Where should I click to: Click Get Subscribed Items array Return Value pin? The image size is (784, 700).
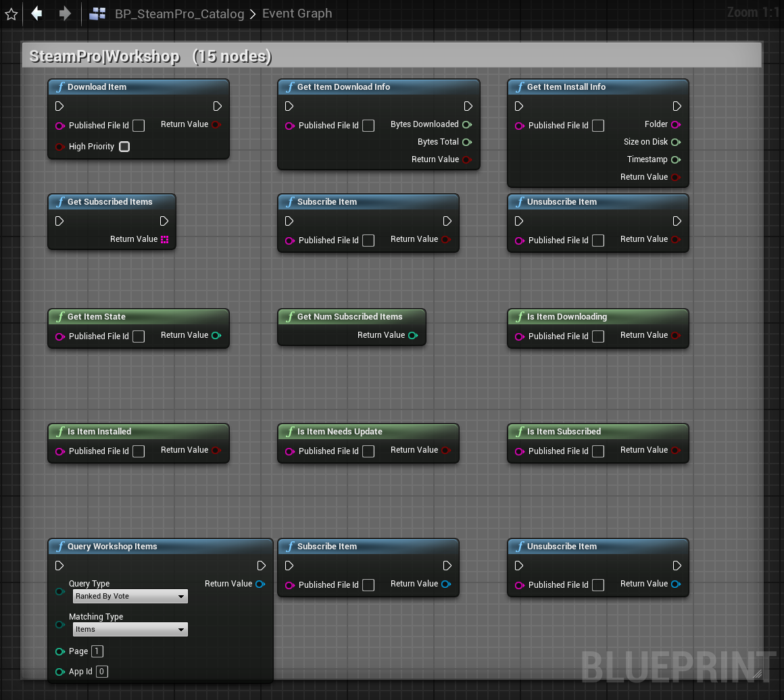tap(164, 239)
